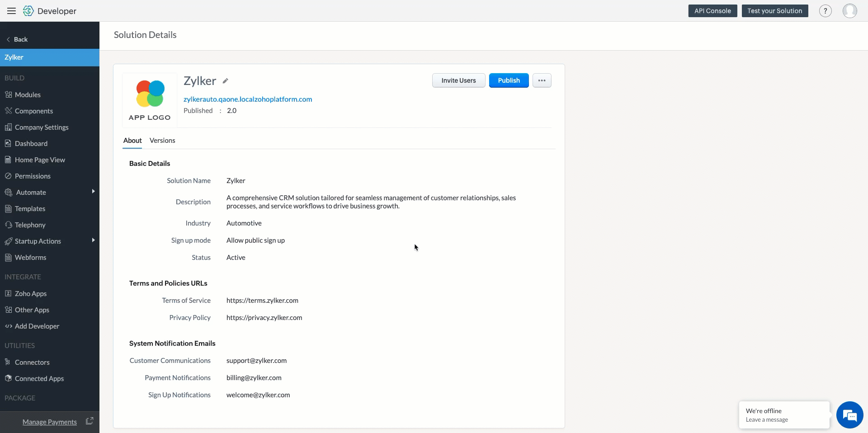Click the Zylker solution name value
This screenshot has width=868, height=433.
pos(236,181)
